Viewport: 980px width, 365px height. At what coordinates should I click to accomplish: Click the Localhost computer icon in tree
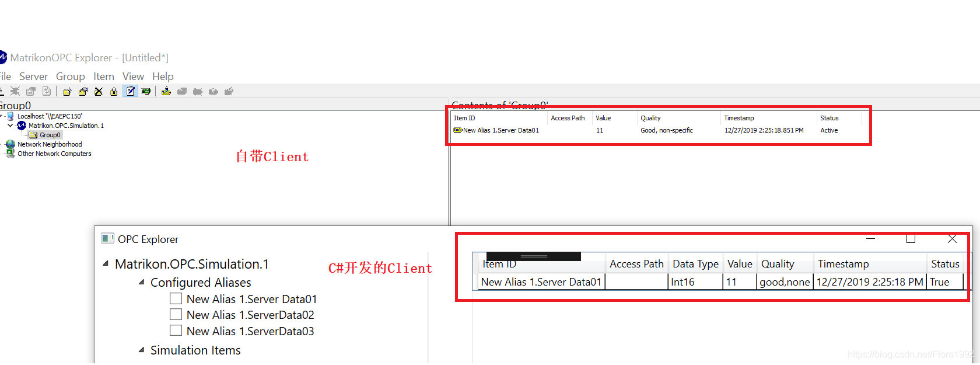10,116
